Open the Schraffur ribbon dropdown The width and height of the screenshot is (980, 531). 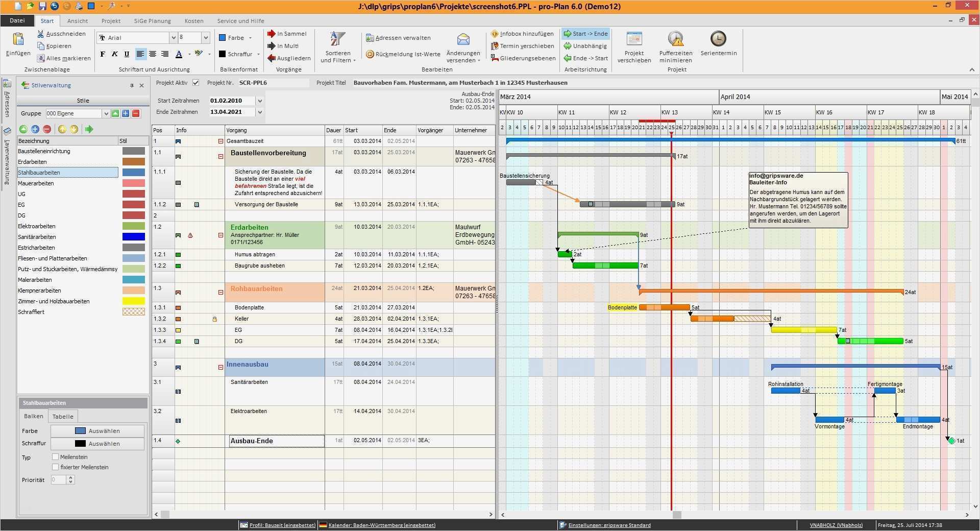pyautogui.click(x=258, y=54)
